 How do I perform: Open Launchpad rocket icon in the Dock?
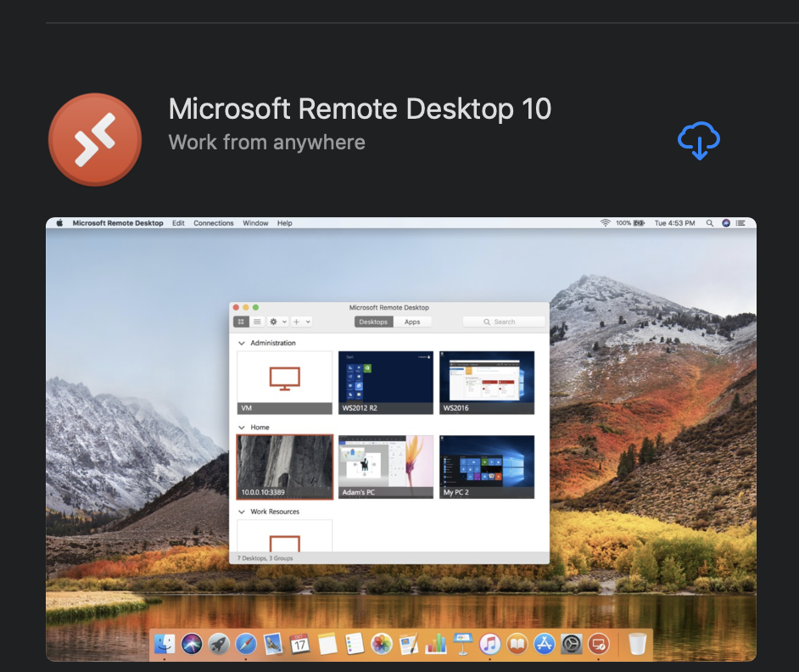pyautogui.click(x=219, y=644)
